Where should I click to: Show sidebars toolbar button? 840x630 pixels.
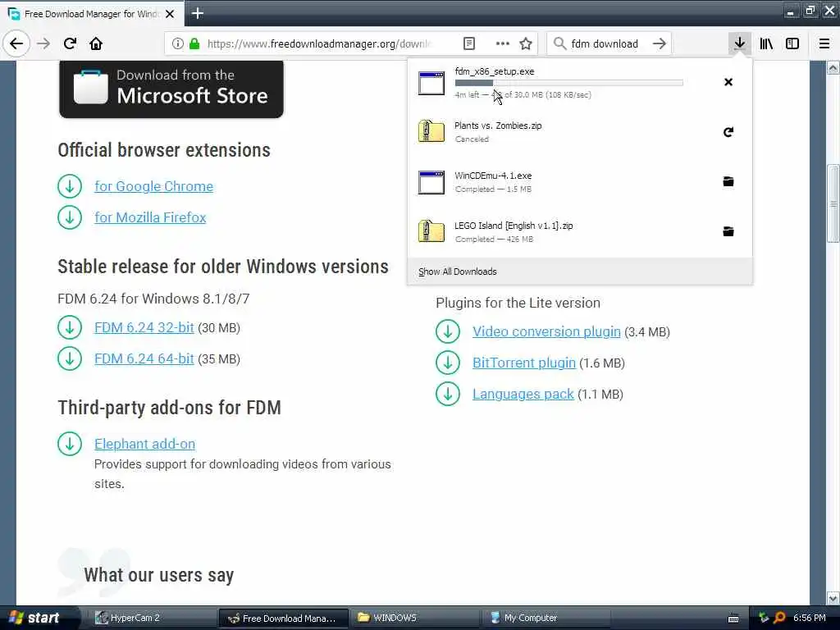point(792,43)
